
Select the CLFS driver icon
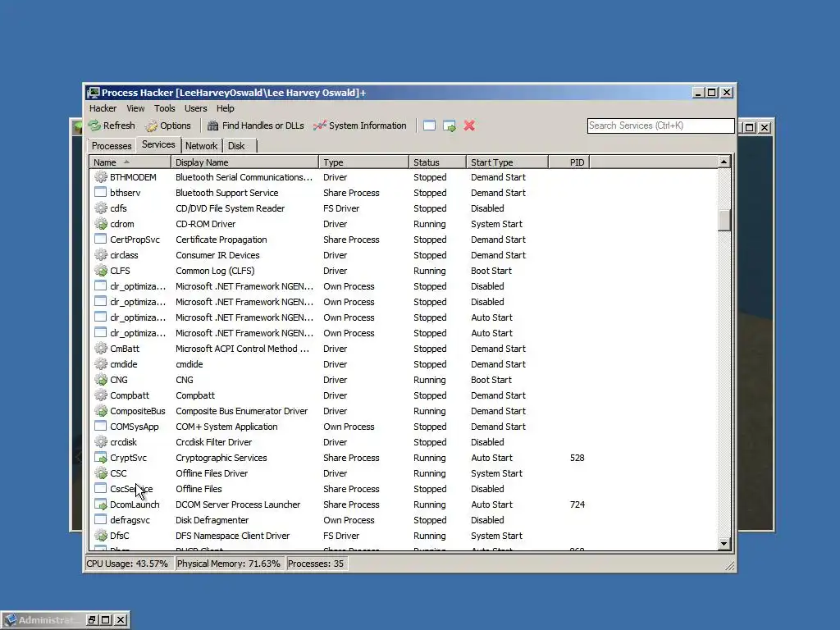101,270
